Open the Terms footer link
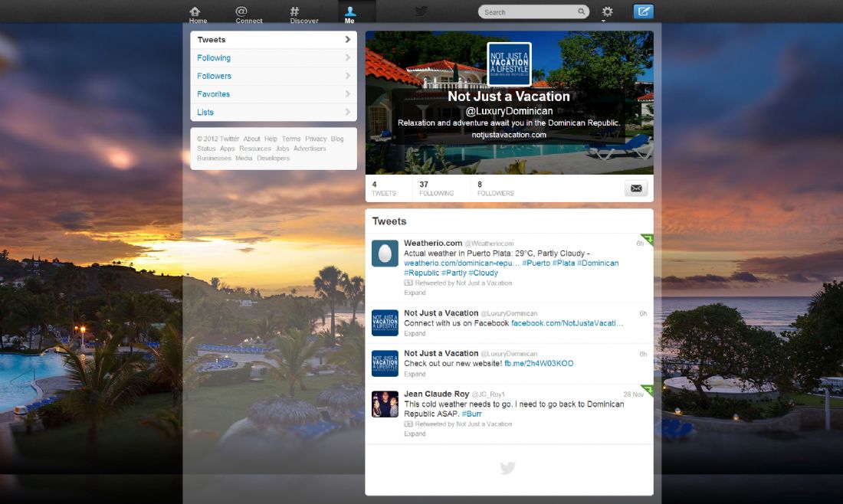The height and width of the screenshot is (504, 843). pyautogui.click(x=291, y=139)
